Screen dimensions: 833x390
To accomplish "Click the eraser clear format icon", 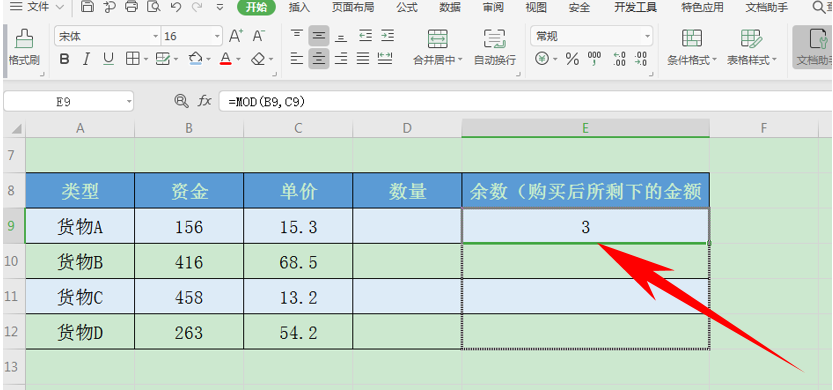I will [258, 59].
